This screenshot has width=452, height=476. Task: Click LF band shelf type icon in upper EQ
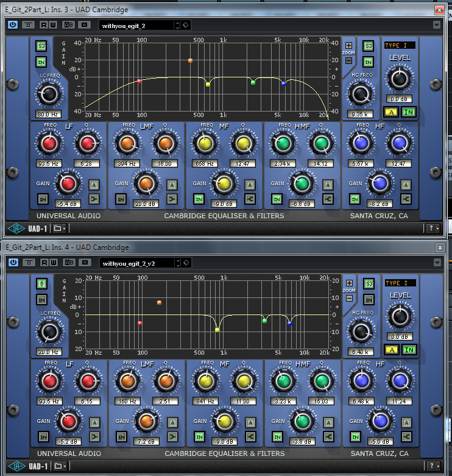(x=94, y=199)
